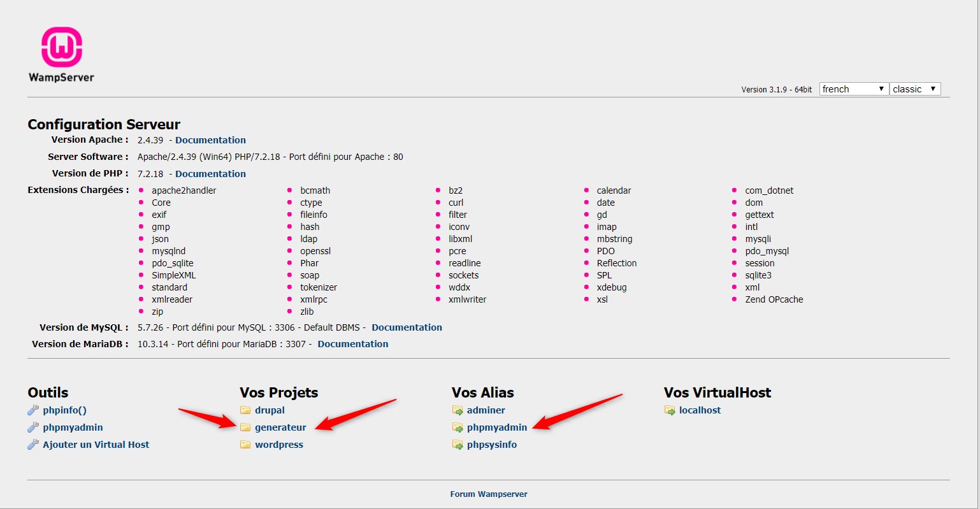This screenshot has height=509, width=980.
Task: Click the Version 3.1.9 - 64bit text
Action: [x=776, y=90]
